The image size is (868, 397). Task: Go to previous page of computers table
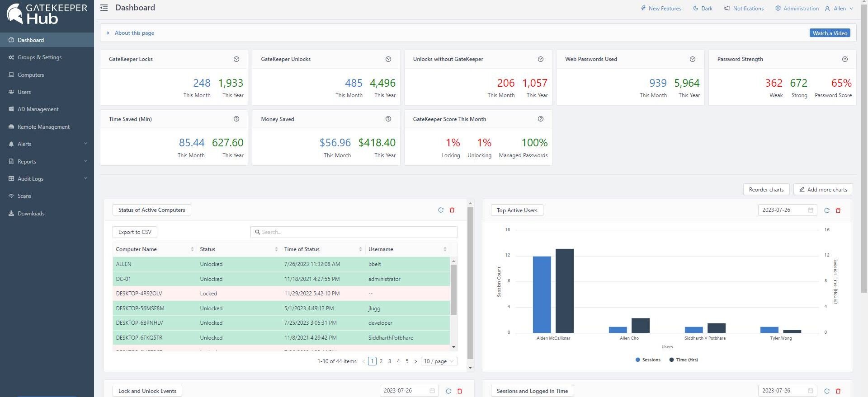pyautogui.click(x=363, y=361)
